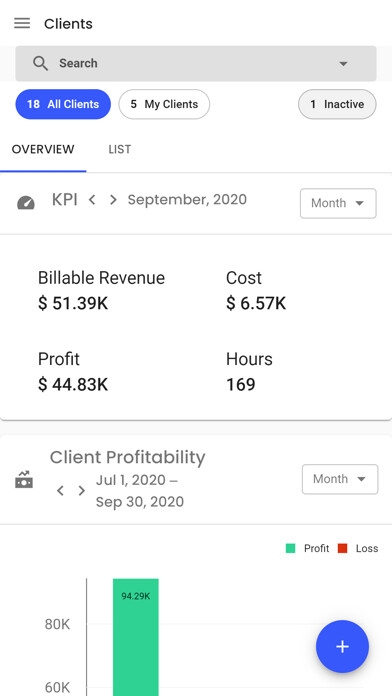Go to next KPI month
The width and height of the screenshot is (392, 696).
(x=113, y=200)
